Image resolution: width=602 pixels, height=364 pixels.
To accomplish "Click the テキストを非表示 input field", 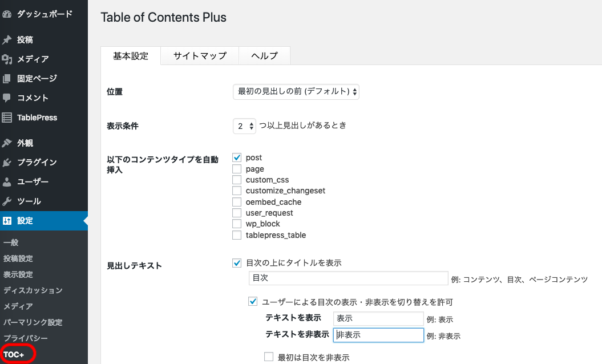I will click(378, 335).
